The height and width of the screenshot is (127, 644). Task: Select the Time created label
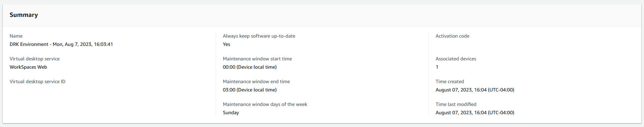click(x=450, y=81)
